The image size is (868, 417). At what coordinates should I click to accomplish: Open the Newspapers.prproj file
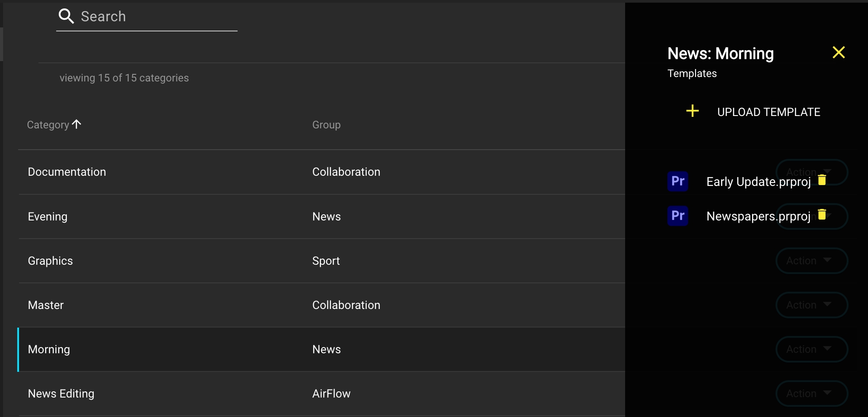coord(758,216)
